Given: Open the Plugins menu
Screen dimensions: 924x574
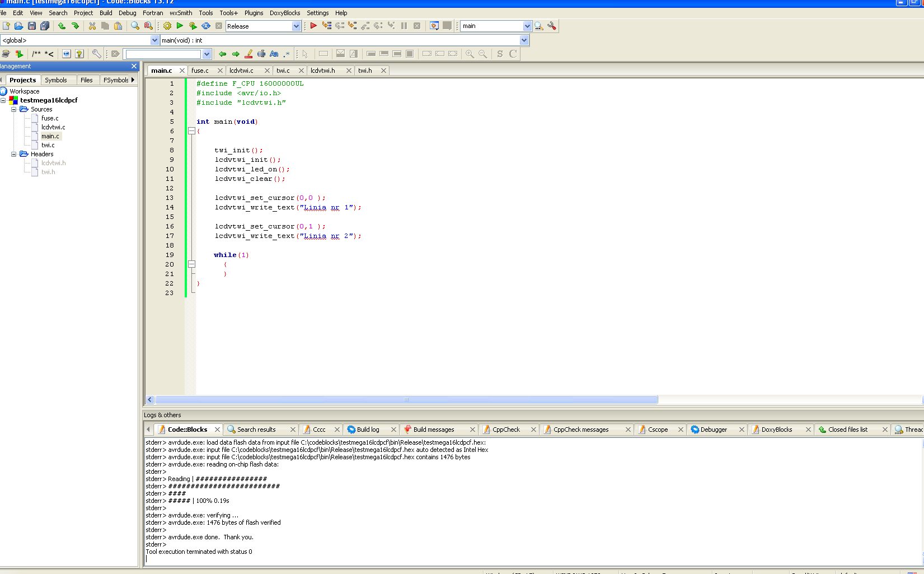Looking at the screenshot, I should tap(254, 13).
